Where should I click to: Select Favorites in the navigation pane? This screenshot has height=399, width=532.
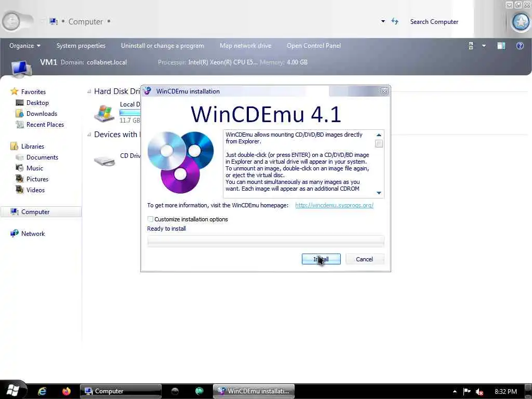33,91
